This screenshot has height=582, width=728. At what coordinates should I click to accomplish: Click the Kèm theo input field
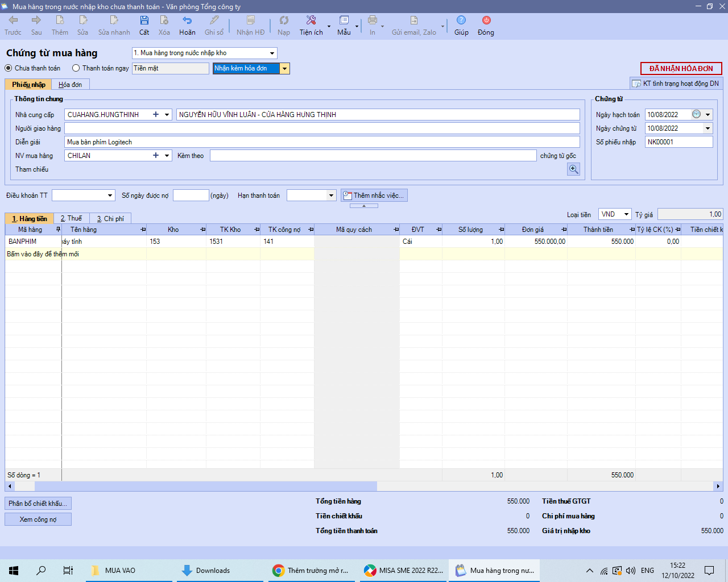click(373, 156)
